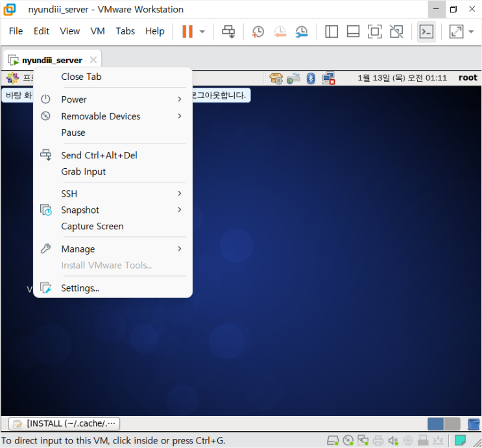Click Take Snapshot toolbar icon
Screen dimensions: 482x448
coord(258,31)
